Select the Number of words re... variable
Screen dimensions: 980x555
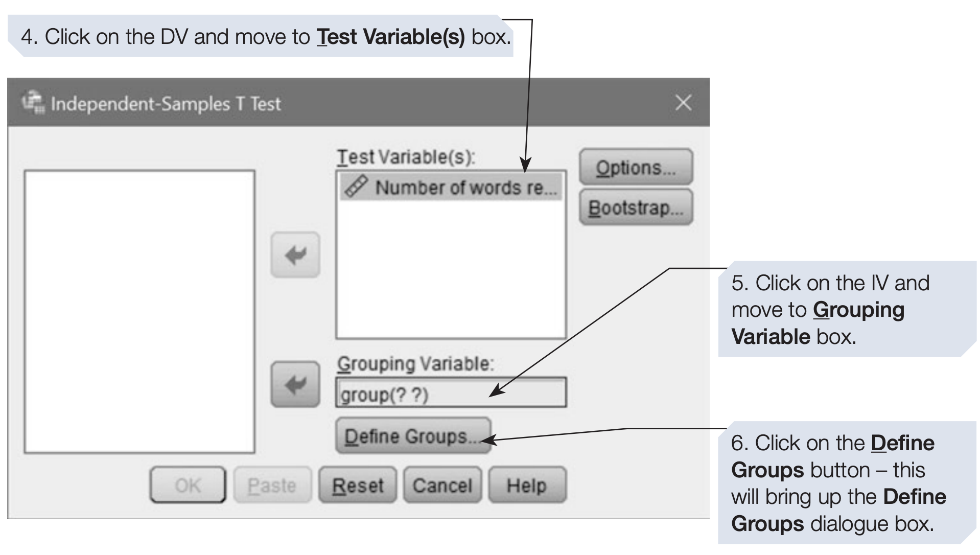[465, 188]
